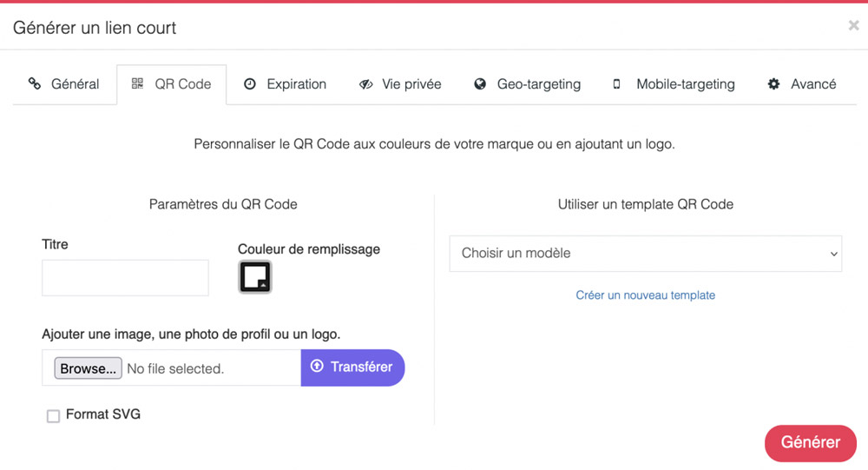Click the upload arrow icon in Transférer
The width and height of the screenshot is (868, 470).
click(317, 366)
